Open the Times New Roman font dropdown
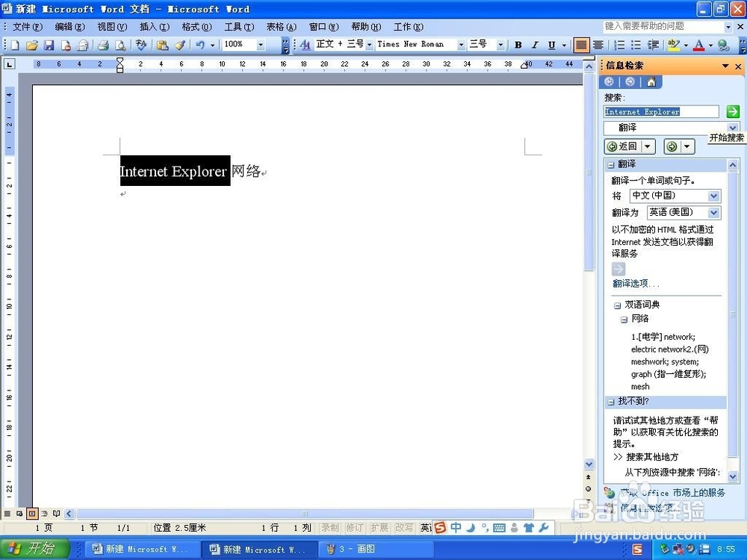Screen dimensions: 747x560 [461, 45]
